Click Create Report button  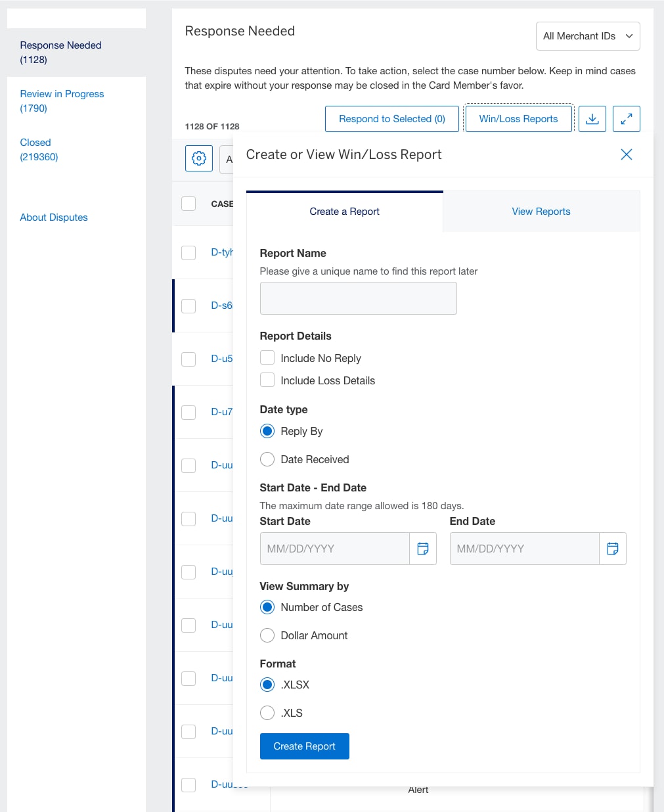click(304, 746)
